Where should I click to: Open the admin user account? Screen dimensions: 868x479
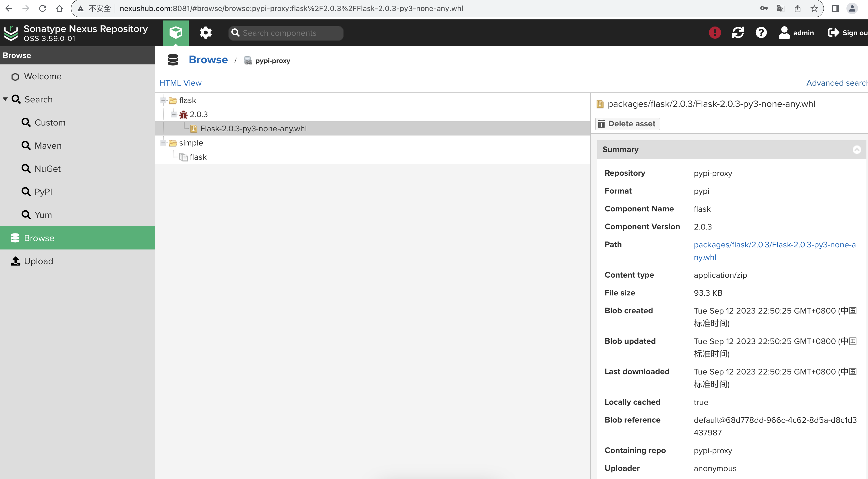click(x=796, y=33)
